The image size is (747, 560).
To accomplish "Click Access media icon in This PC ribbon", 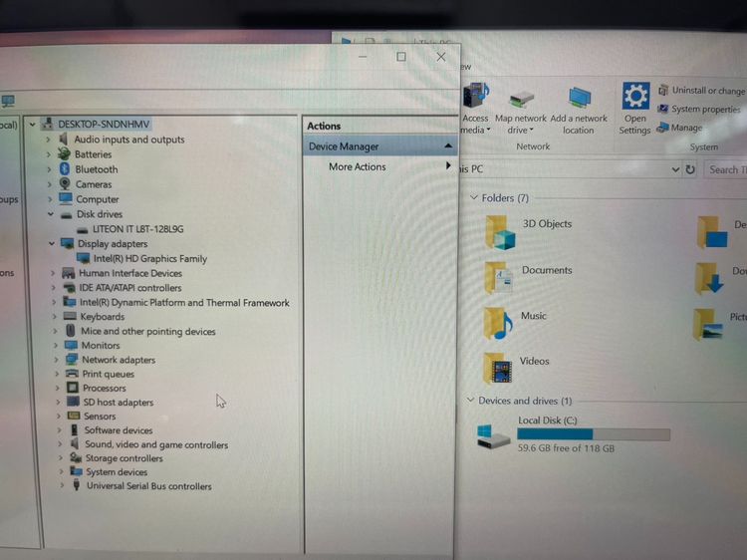I will [475, 95].
